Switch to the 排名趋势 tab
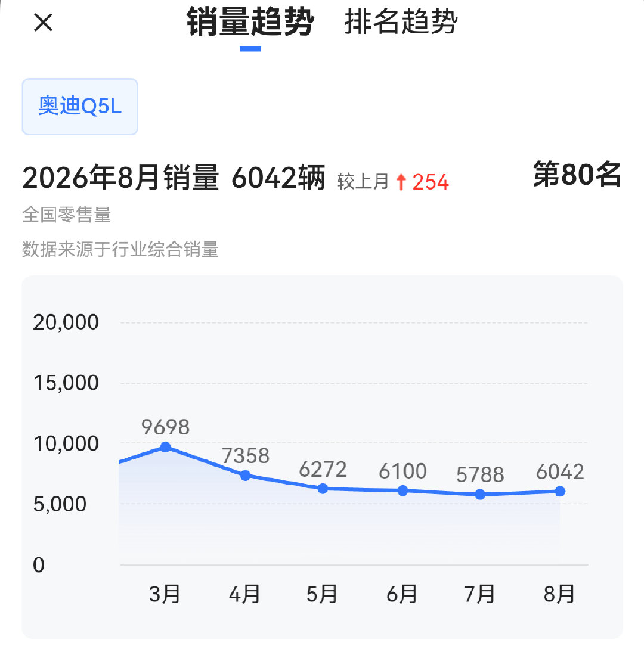The width and height of the screenshot is (644, 649). (x=401, y=21)
